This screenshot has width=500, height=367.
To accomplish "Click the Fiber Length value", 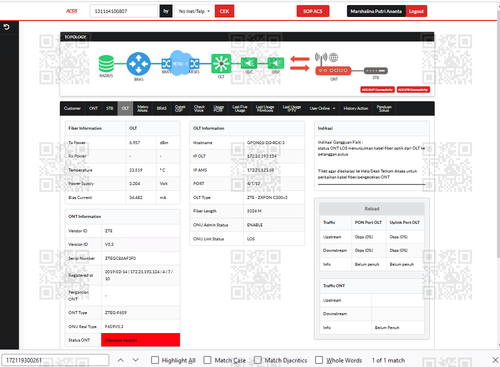I will (x=254, y=211).
